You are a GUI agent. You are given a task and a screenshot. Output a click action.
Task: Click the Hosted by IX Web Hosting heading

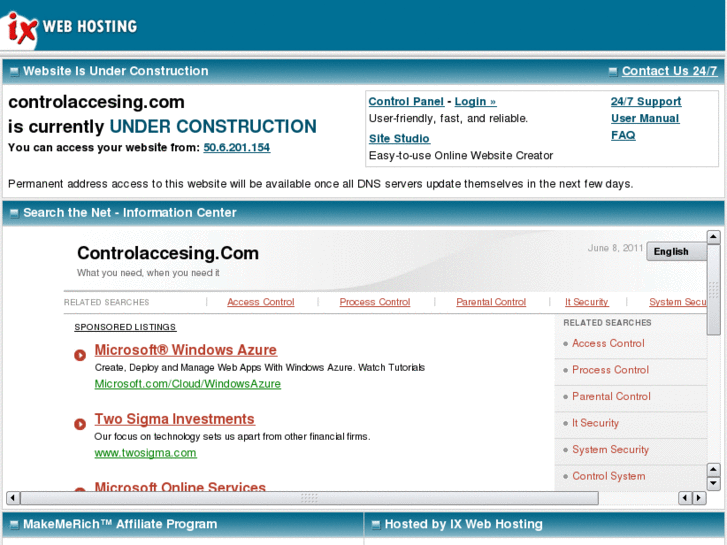(x=464, y=524)
